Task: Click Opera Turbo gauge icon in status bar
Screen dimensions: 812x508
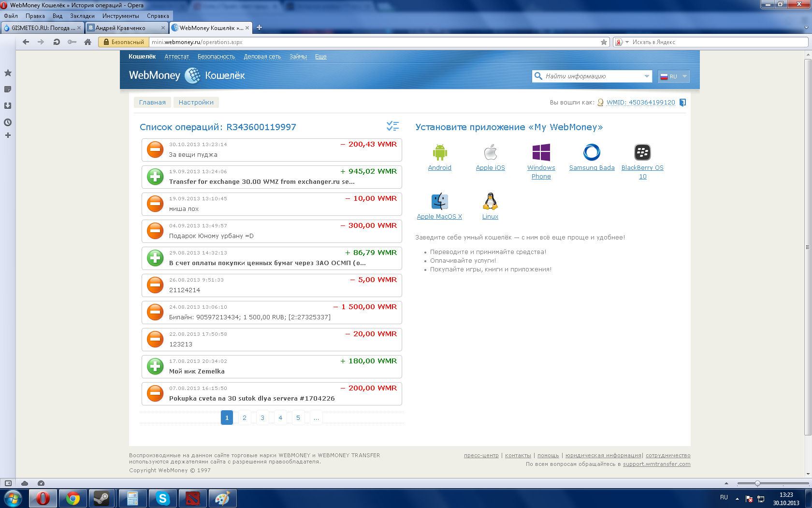Action: 41,483
